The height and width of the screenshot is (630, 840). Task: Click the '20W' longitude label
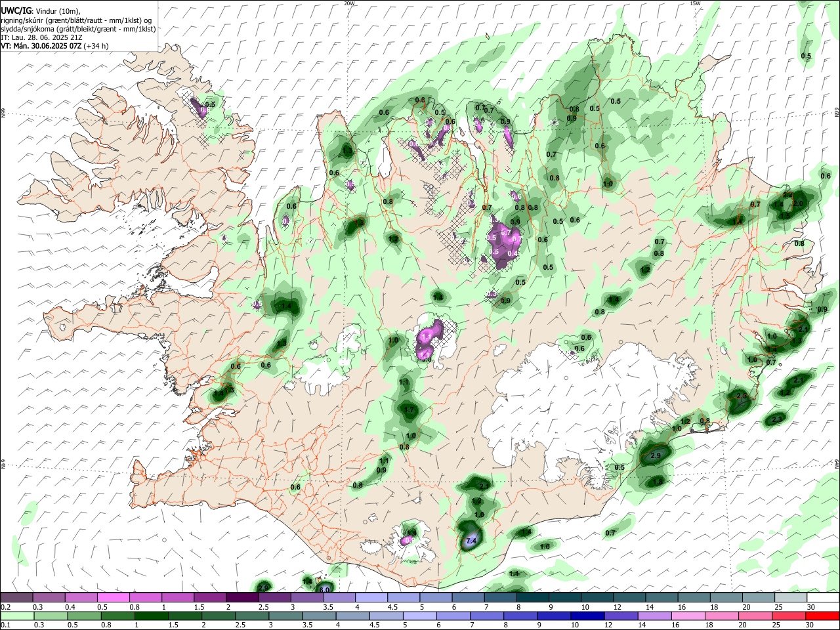point(350,3)
